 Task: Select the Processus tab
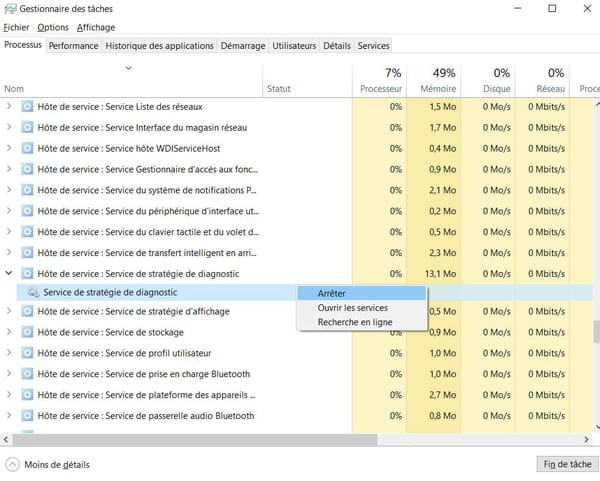coord(23,45)
